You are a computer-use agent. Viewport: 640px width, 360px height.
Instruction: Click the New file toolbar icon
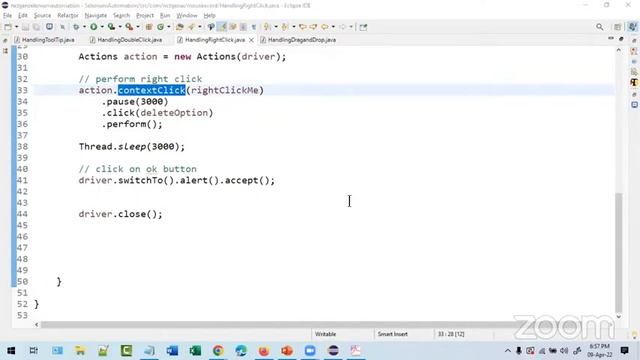(8, 27)
